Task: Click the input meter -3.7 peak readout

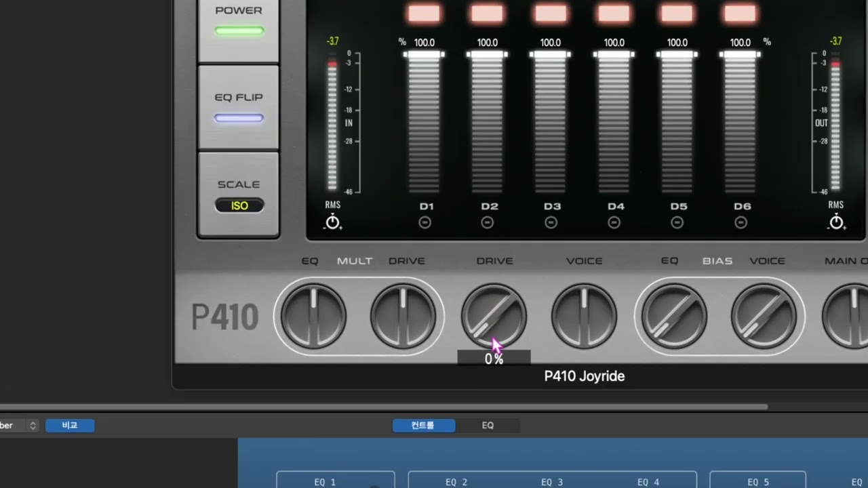Action: 332,41
